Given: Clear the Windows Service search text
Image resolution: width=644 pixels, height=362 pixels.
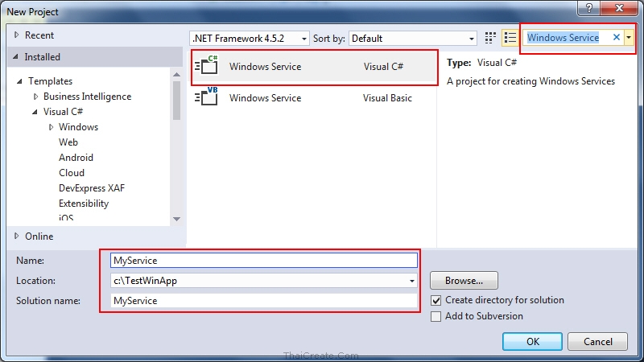Looking at the screenshot, I should point(617,38).
